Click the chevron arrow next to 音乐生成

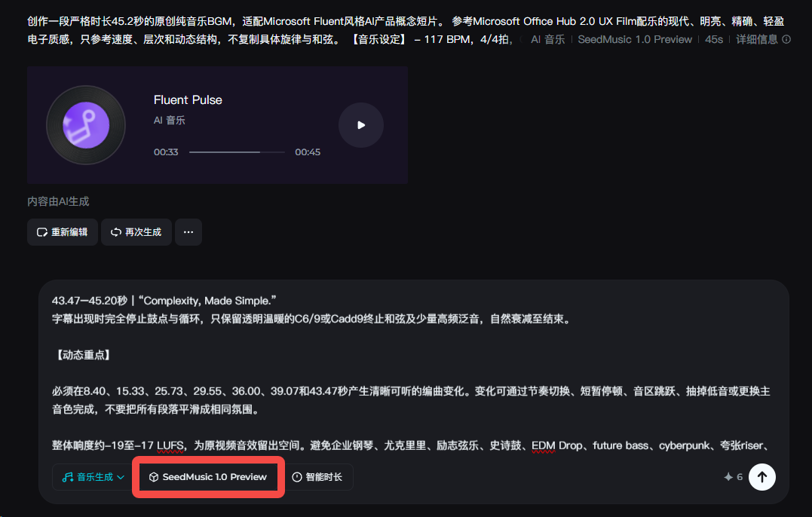point(121,477)
